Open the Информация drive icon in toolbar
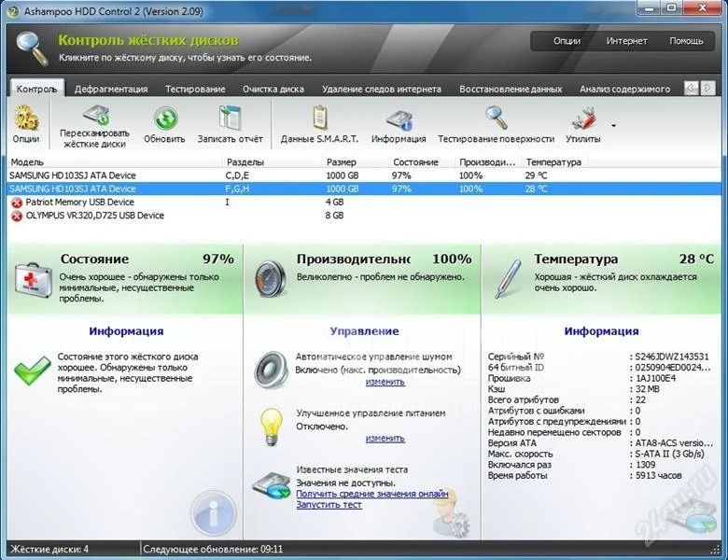This screenshot has width=728, height=560. (x=399, y=120)
